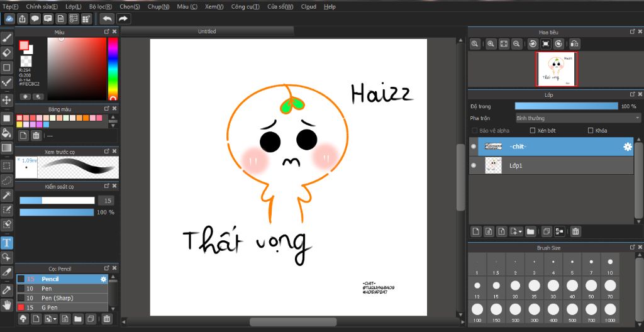
Task: Open settings gear of Pencil brush
Action: coord(104,279)
